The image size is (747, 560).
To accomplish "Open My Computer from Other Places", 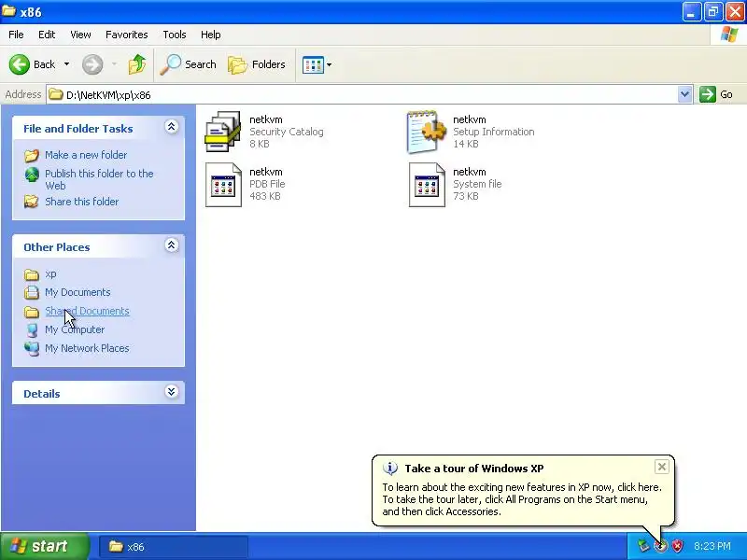I will pos(75,329).
